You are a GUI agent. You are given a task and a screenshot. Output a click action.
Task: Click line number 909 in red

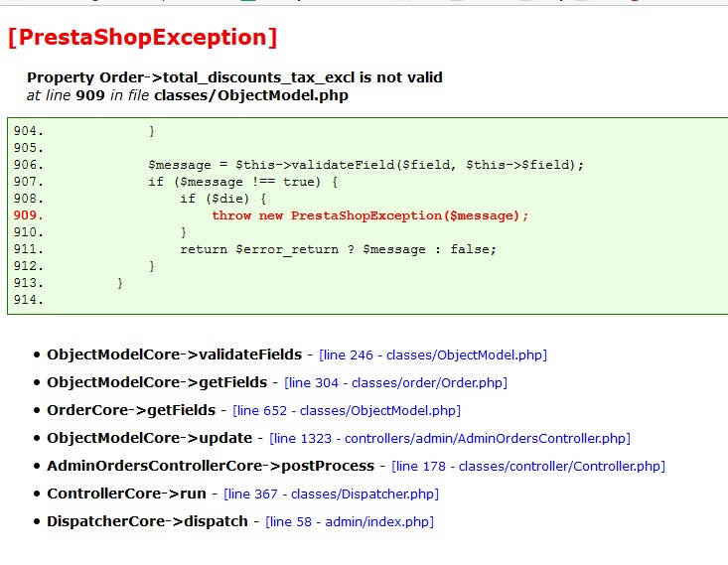click(29, 215)
